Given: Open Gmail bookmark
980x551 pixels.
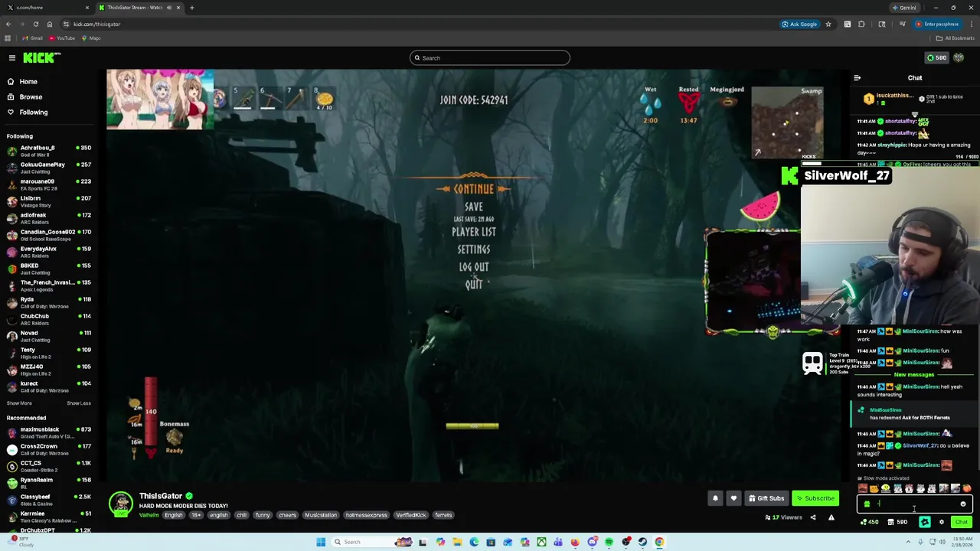Looking at the screenshot, I should coord(32,38).
